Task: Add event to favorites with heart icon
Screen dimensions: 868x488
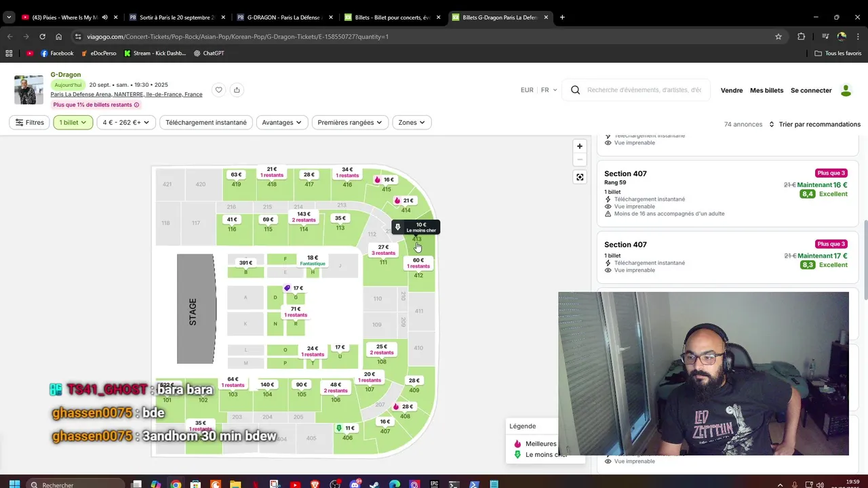Action: (x=218, y=89)
